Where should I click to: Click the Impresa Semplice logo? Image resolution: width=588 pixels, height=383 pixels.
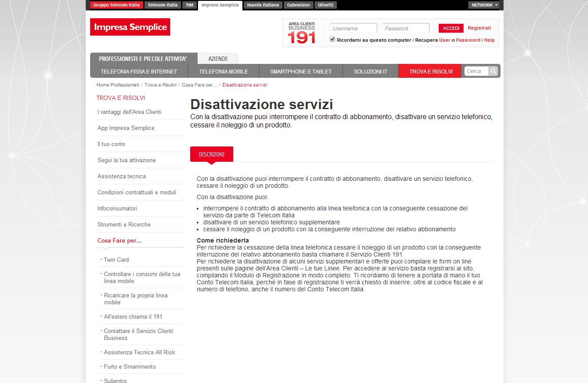[x=130, y=27]
